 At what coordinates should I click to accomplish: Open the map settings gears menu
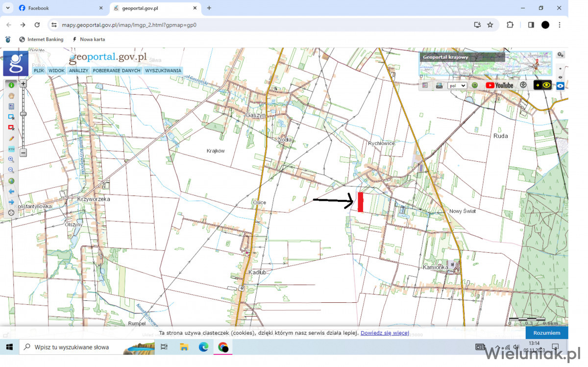[561, 54]
